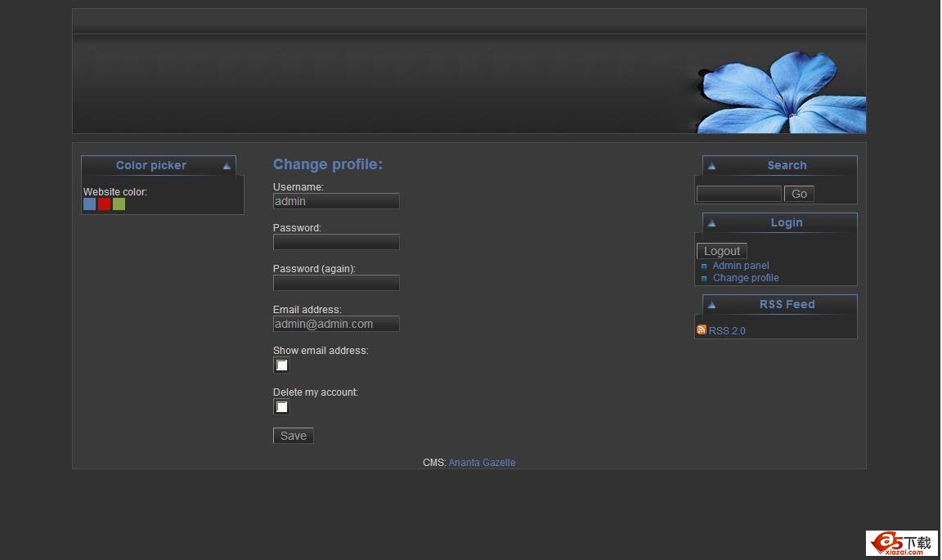Collapse the Login panel with its triangle
Viewport: 942px width, 560px height.
[x=711, y=223]
